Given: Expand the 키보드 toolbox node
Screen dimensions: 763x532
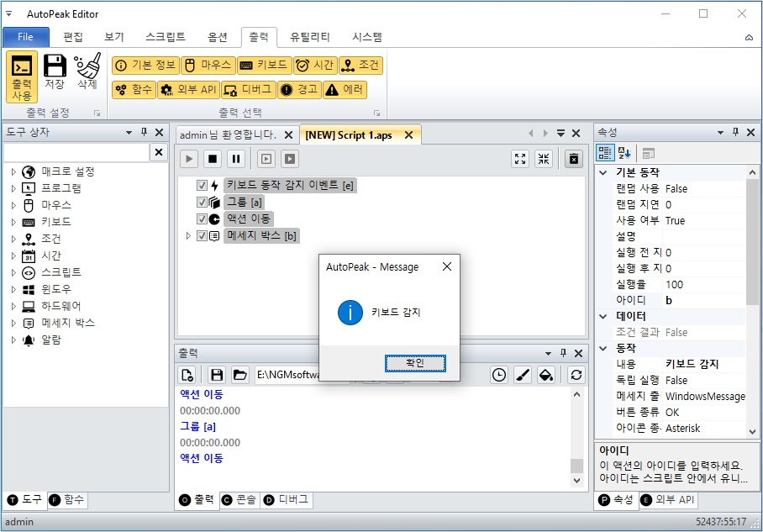Looking at the screenshot, I should (13, 222).
